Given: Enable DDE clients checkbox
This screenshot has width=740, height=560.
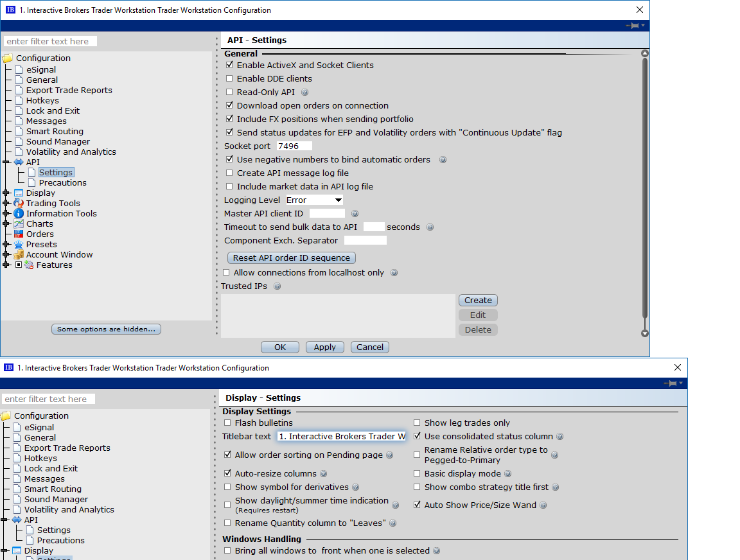Looking at the screenshot, I should pos(229,78).
